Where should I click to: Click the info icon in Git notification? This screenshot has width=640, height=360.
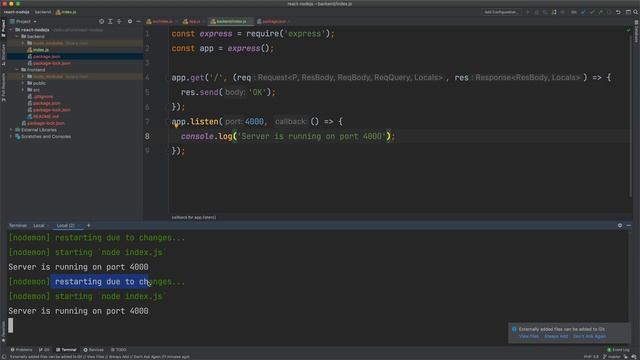514,329
